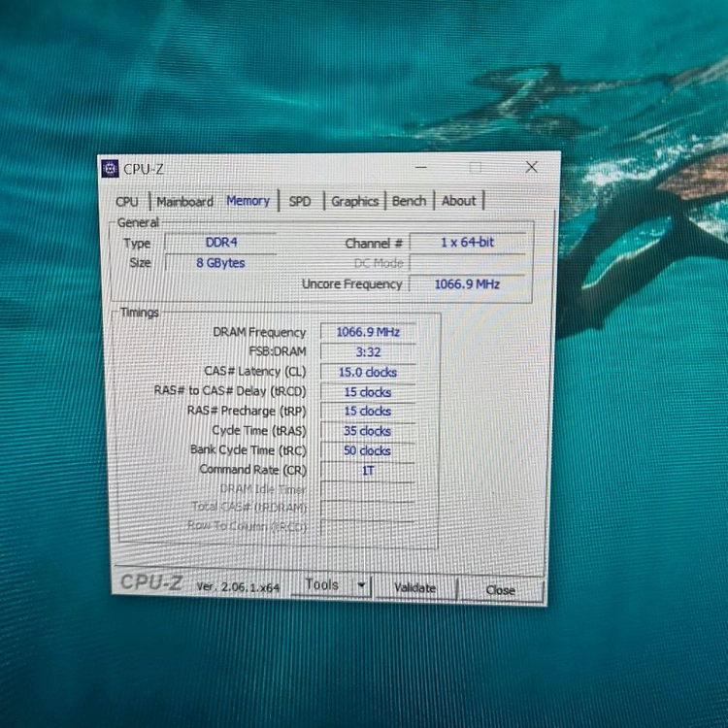728x728 pixels.
Task: Expand the Tools dropdown arrow
Action: pyautogui.click(x=362, y=585)
